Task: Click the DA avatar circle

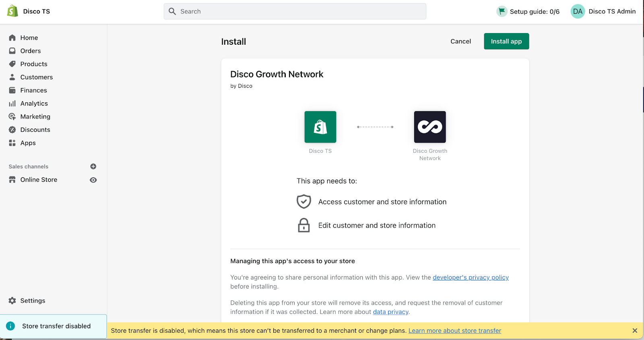Action: point(578,11)
